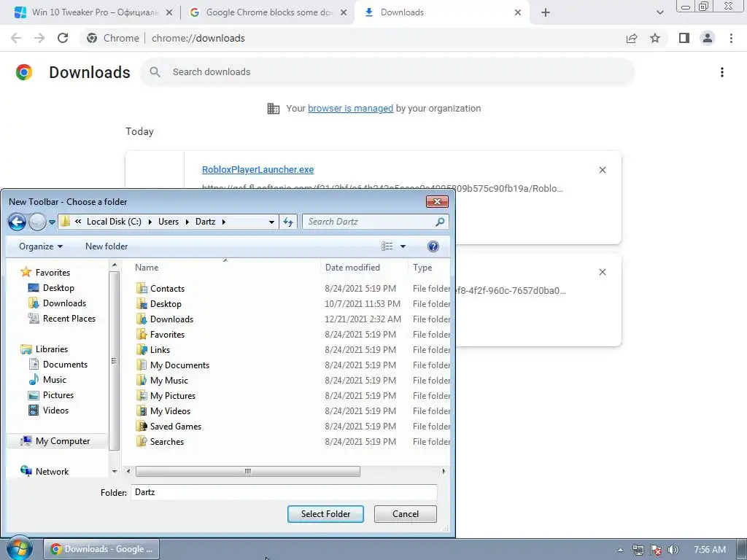The width and height of the screenshot is (747, 560).
Task: Click Search Dartz input box
Action: (369, 222)
